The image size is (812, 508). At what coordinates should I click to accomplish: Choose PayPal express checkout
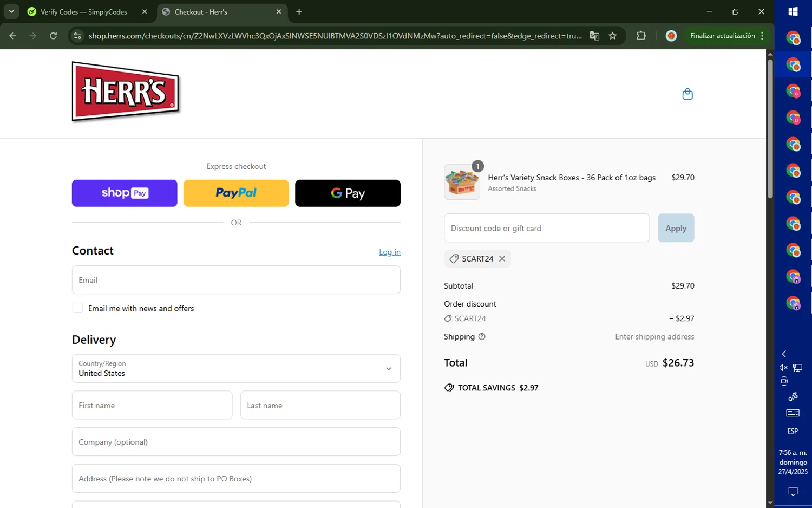click(236, 193)
